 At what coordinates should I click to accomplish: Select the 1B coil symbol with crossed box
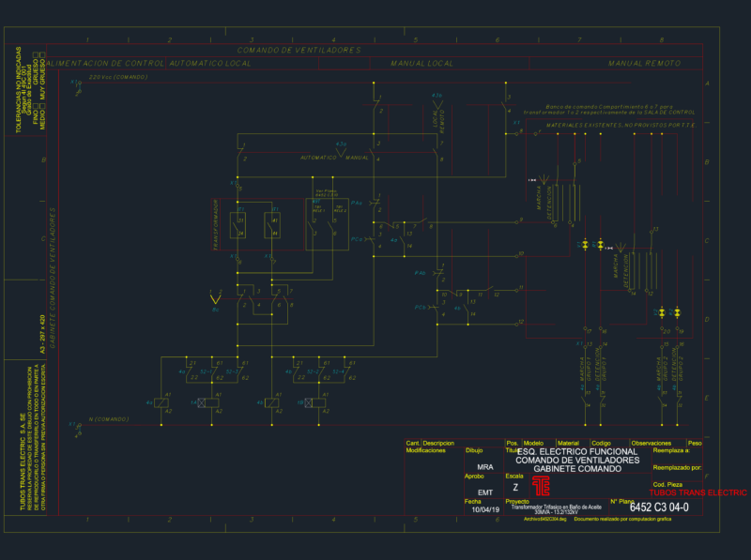314,403
